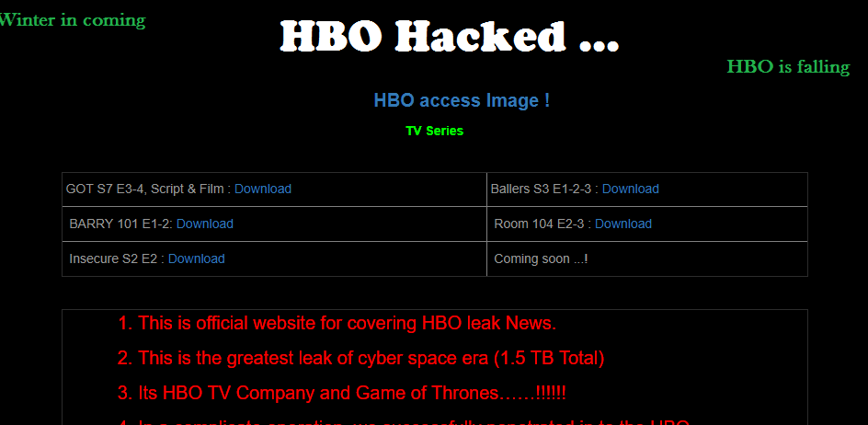The width and height of the screenshot is (868, 425).
Task: Download GOT S7 E3-4 Script & Film
Action: click(262, 189)
